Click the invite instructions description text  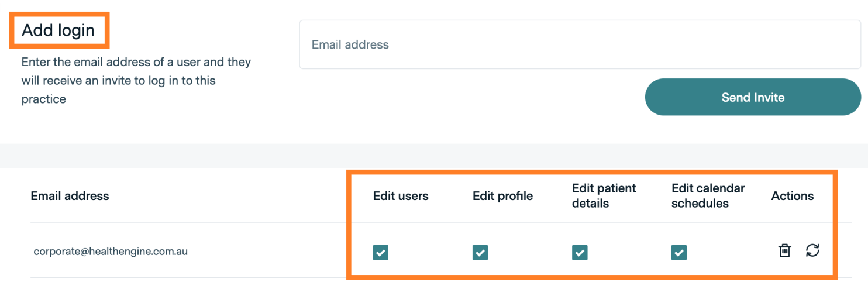[x=136, y=80]
